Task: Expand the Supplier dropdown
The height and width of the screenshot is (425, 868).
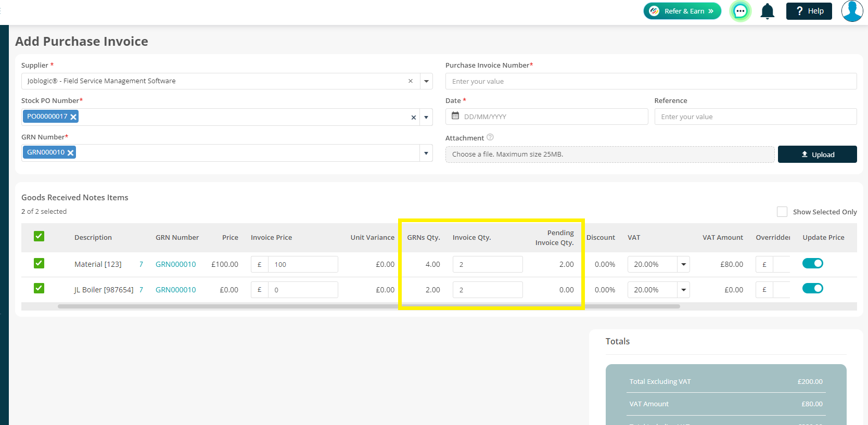Action: 426,81
